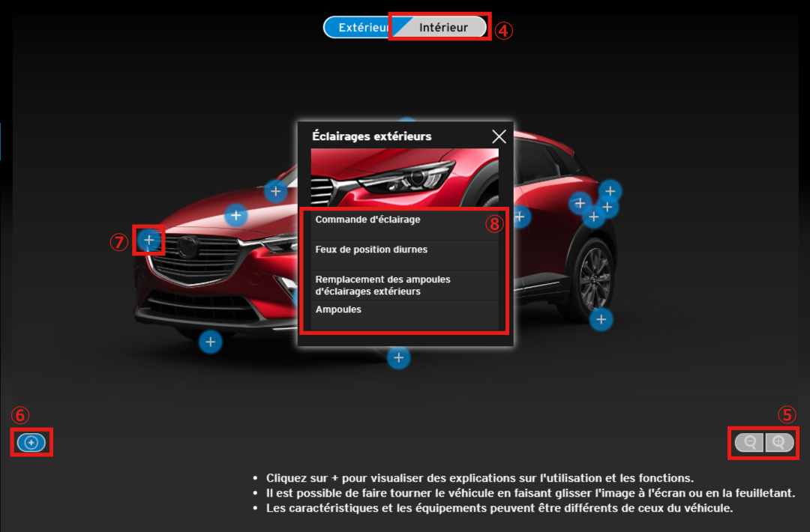The width and height of the screenshot is (810, 532).
Task: Click plus hotspot at the windshield base
Action: point(276,192)
